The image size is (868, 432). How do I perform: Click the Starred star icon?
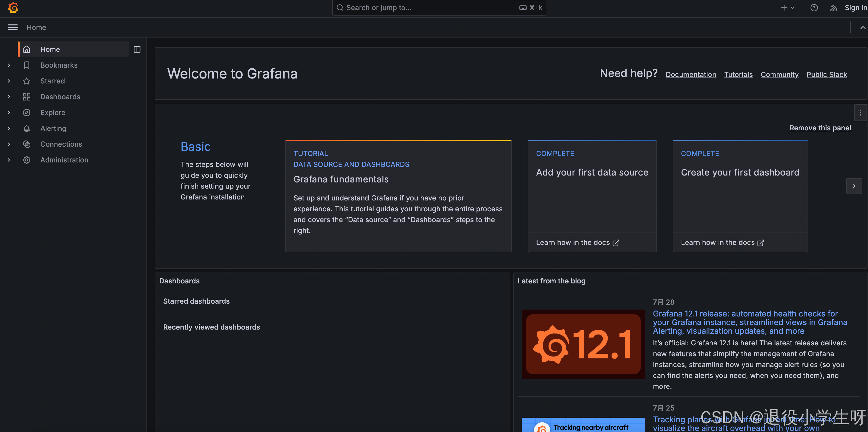27,81
